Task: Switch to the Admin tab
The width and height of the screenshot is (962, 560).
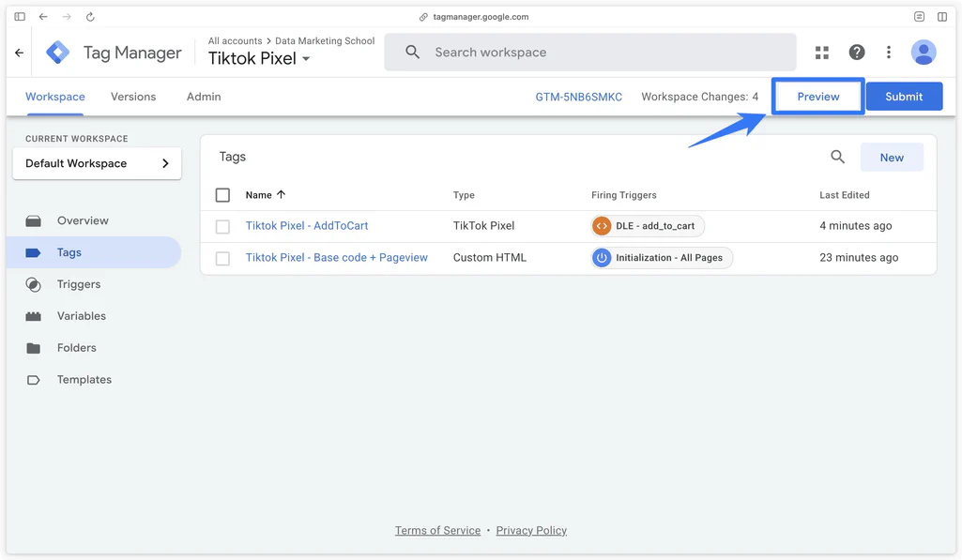Action: [204, 97]
